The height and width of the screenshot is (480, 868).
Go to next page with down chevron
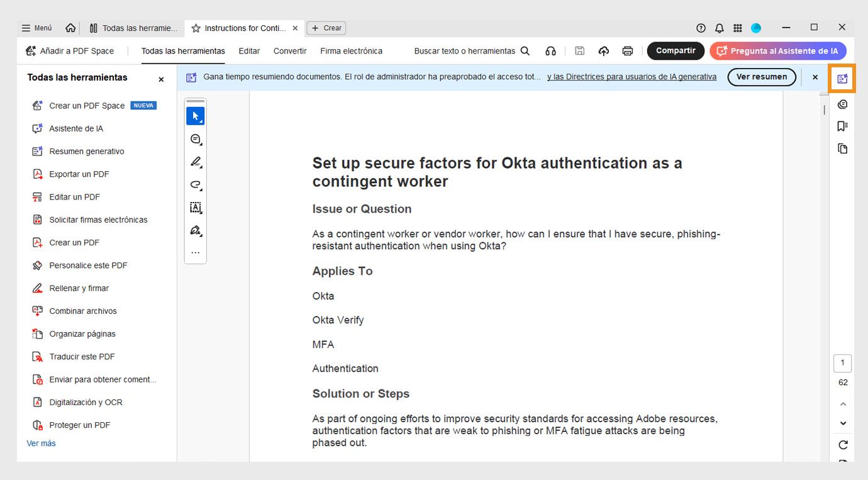point(843,423)
